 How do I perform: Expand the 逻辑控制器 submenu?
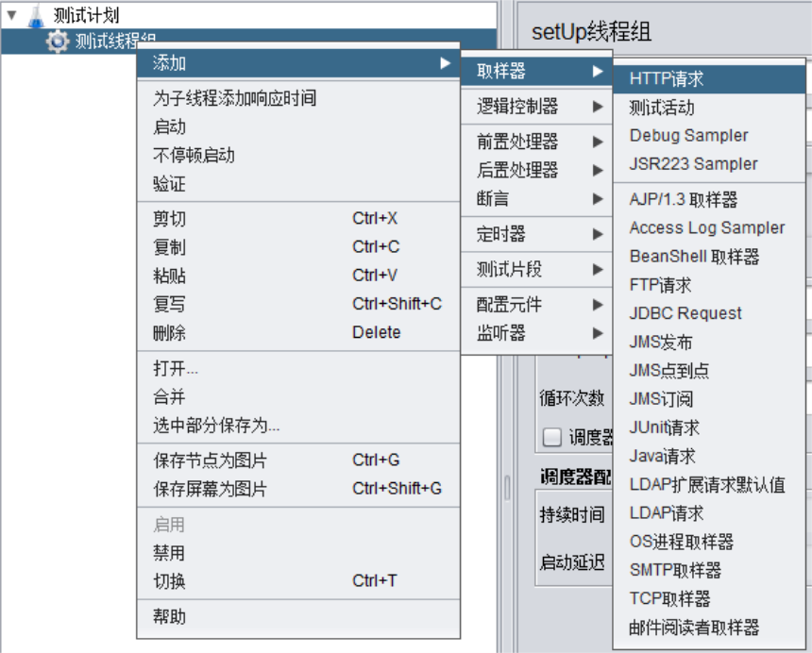pos(536,107)
